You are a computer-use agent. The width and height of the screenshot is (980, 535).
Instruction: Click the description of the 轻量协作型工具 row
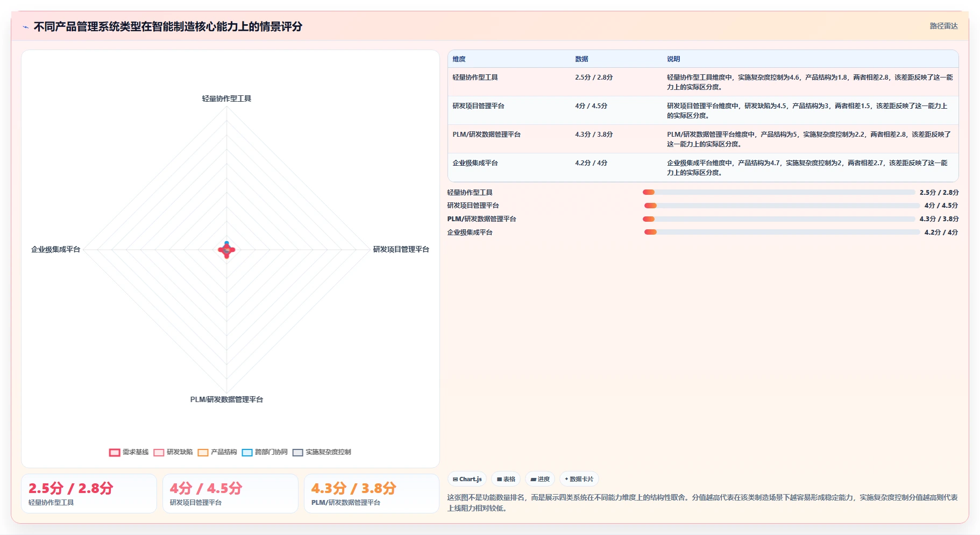[810, 82]
